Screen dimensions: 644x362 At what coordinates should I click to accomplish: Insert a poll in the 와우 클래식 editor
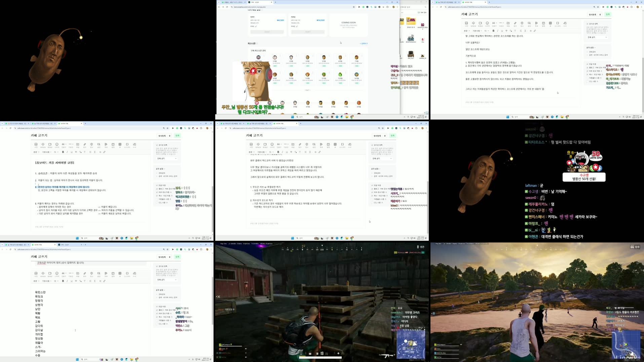[x=321, y=145]
